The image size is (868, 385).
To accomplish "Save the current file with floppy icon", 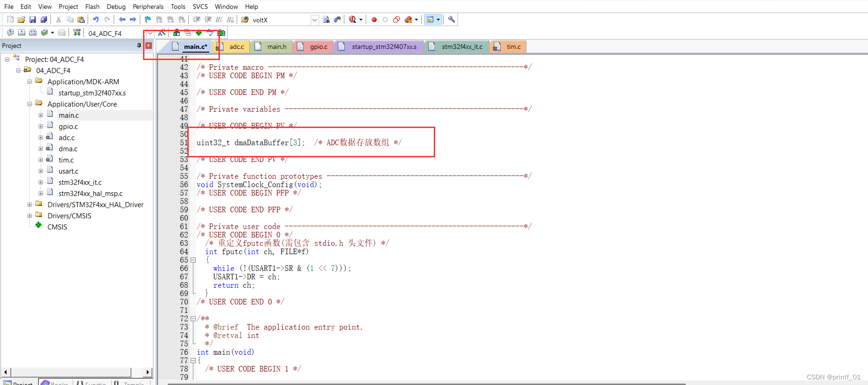I will tap(33, 20).
